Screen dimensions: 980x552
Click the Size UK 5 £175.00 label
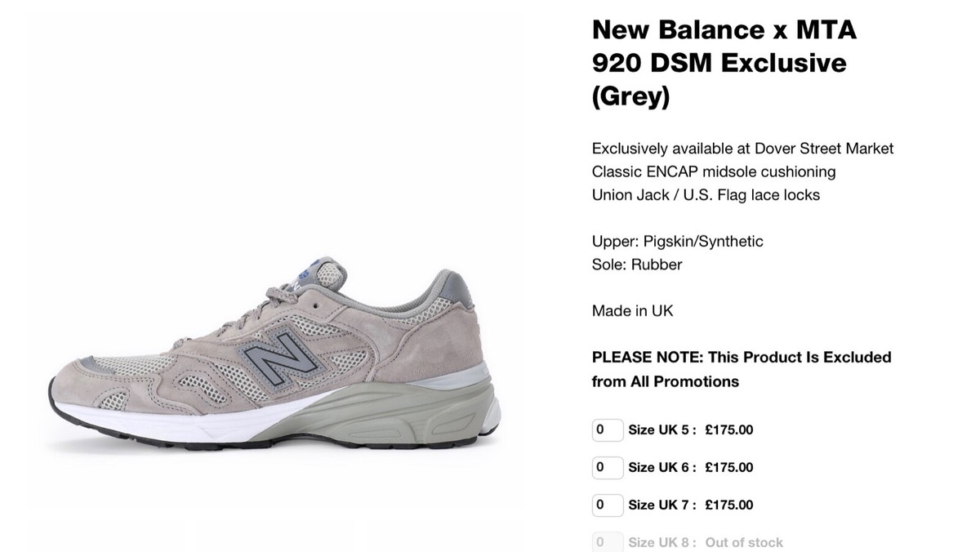[690, 430]
